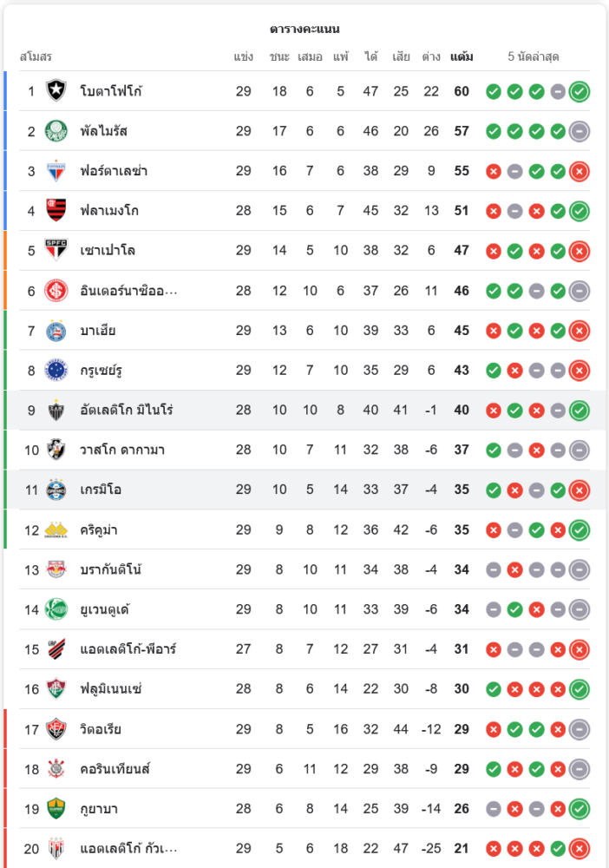Click the team name วาสโก ดากามา

pos(121,450)
